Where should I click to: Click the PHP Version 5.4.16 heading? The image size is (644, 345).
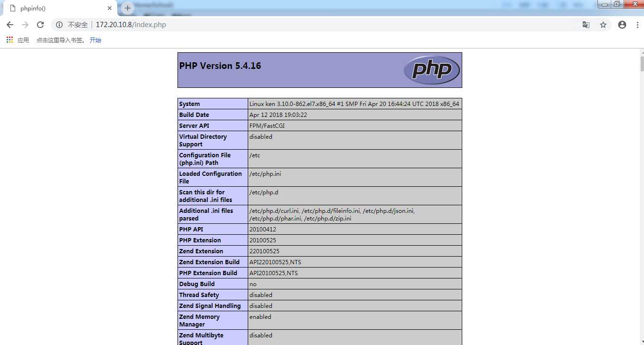220,66
